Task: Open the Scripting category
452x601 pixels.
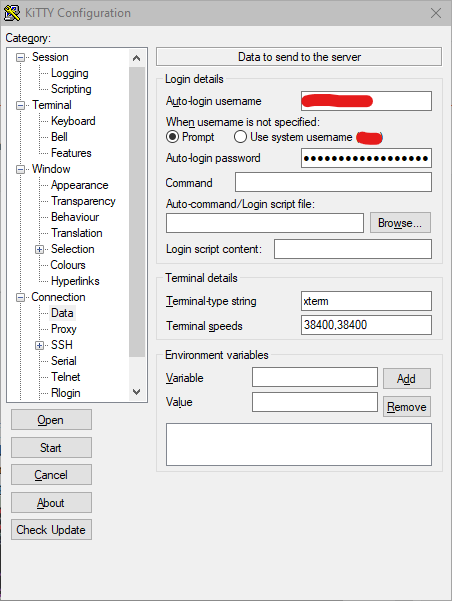Action: (x=71, y=89)
